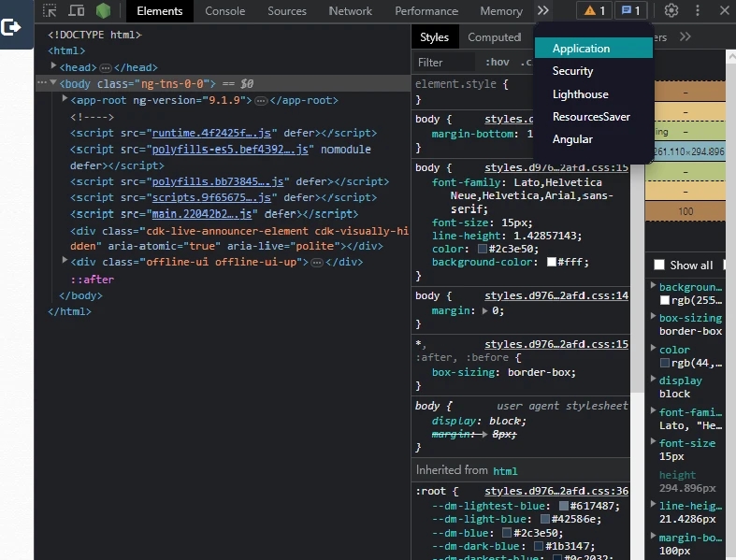
Task: Open the Network tab
Action: 350,11
